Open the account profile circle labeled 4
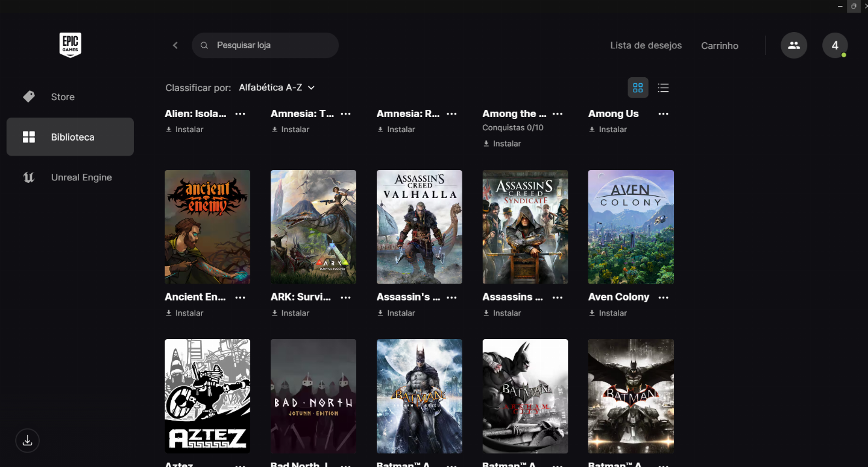The width and height of the screenshot is (868, 467). coord(835,45)
